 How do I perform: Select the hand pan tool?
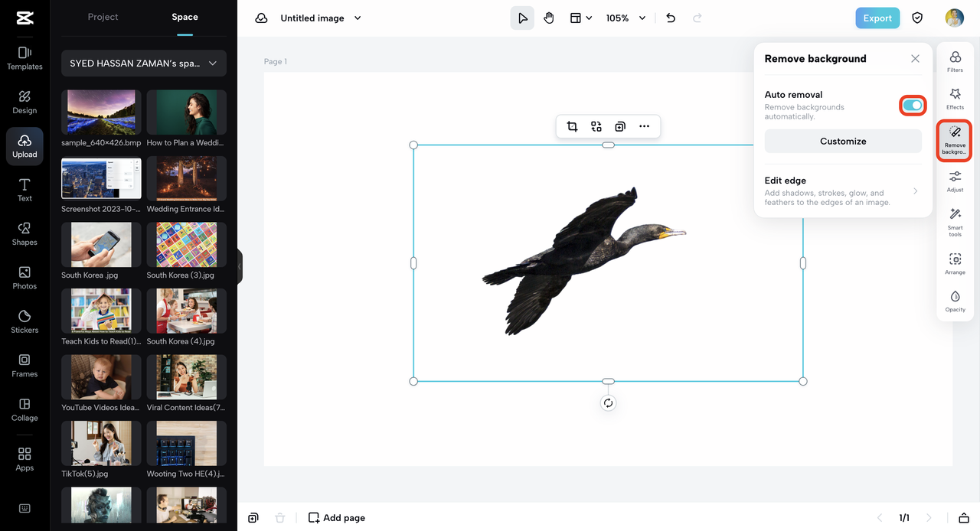(549, 18)
